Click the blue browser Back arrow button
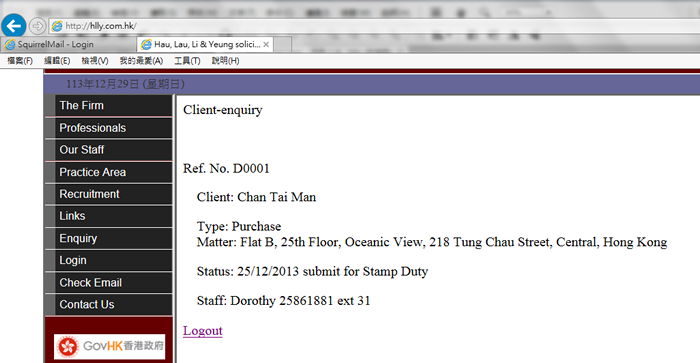The width and height of the screenshot is (700, 363). 13,25
